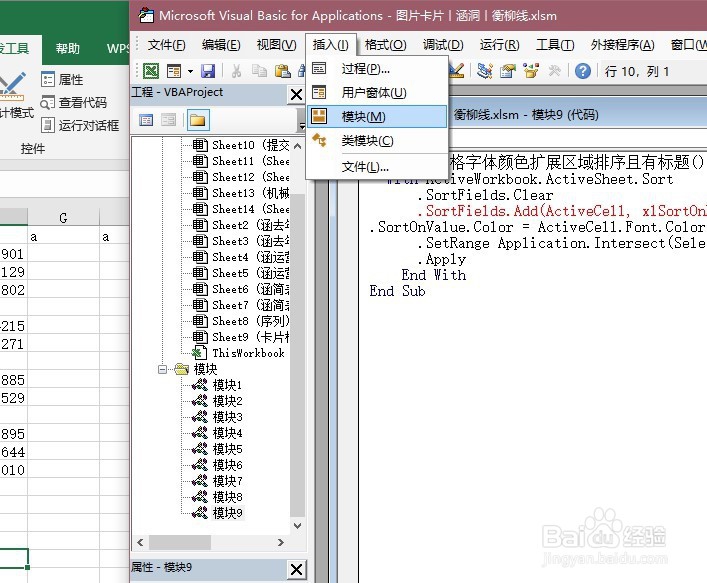This screenshot has width=707, height=583.
Task: Collapse the 模块 folder in project tree
Action: pos(162,369)
